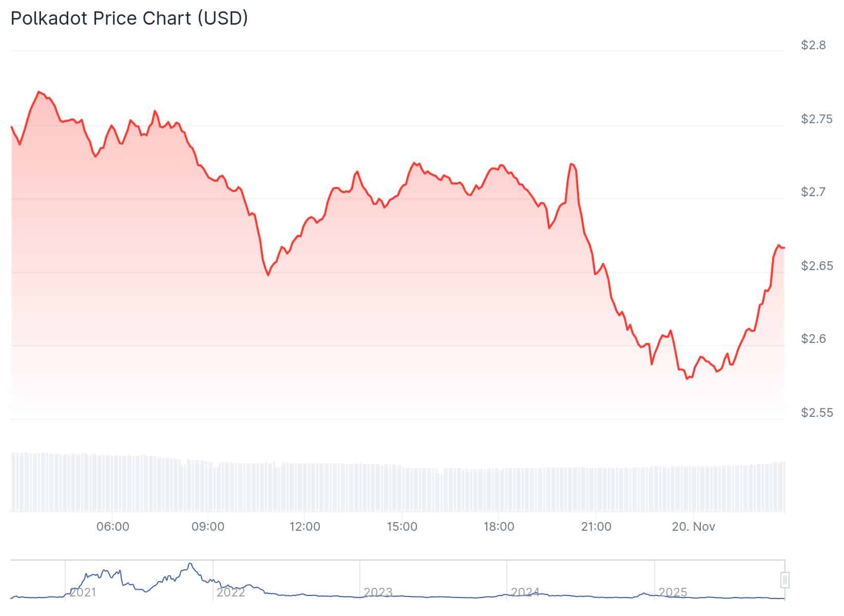Click the 18:00 time axis label
The width and height of the screenshot is (844, 616).
[498, 527]
